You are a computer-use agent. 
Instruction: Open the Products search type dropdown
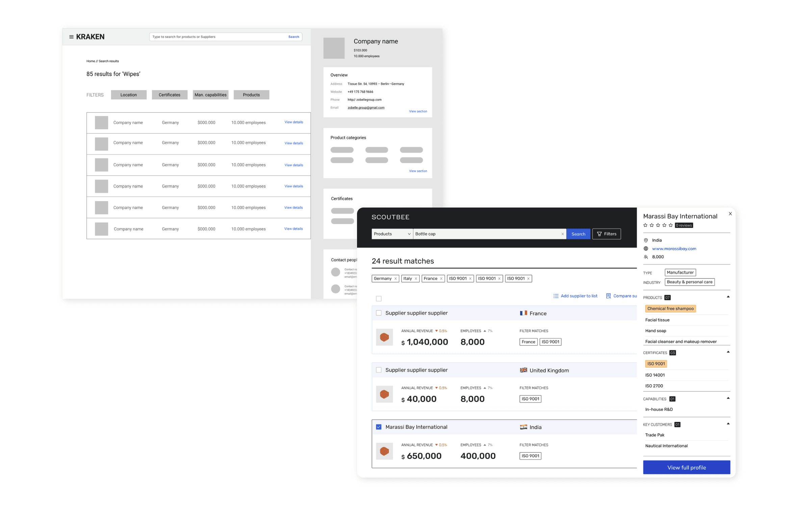tap(392, 234)
